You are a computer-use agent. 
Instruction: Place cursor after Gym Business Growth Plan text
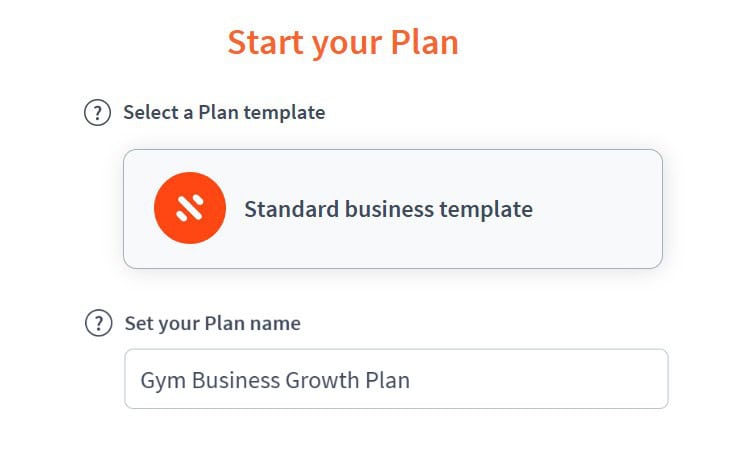pos(411,380)
